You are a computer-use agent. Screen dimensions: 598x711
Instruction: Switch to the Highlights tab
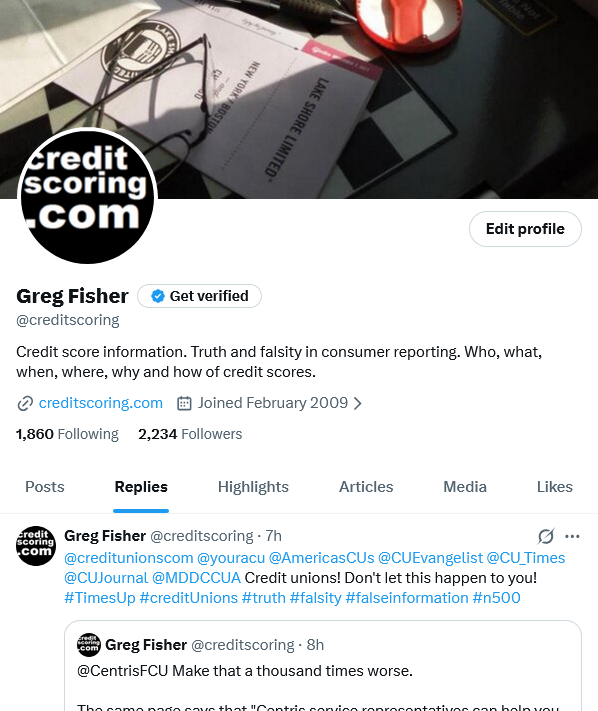coord(253,487)
